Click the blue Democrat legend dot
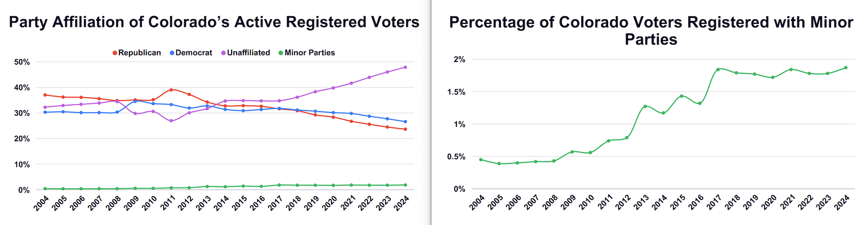Viewport: 868px width, 225px height. click(x=172, y=53)
